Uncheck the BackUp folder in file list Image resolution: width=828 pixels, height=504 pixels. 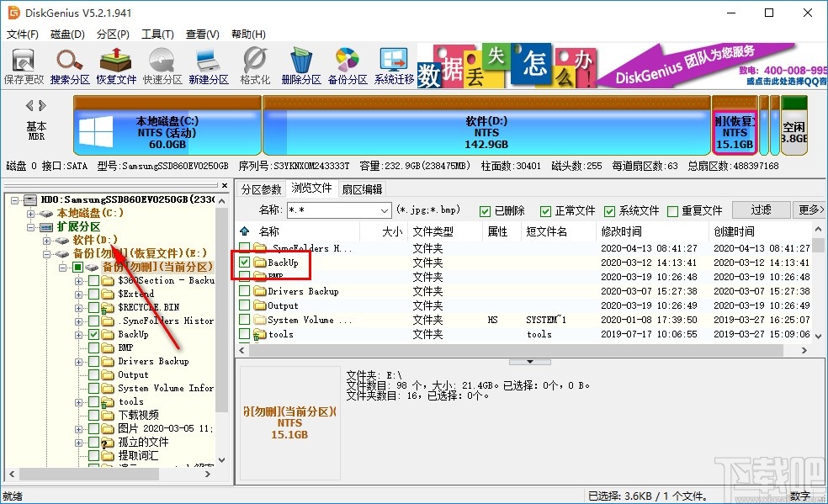point(244,262)
